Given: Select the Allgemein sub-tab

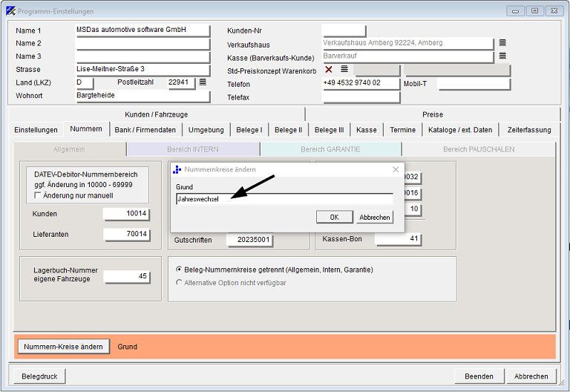Looking at the screenshot, I should (x=69, y=149).
